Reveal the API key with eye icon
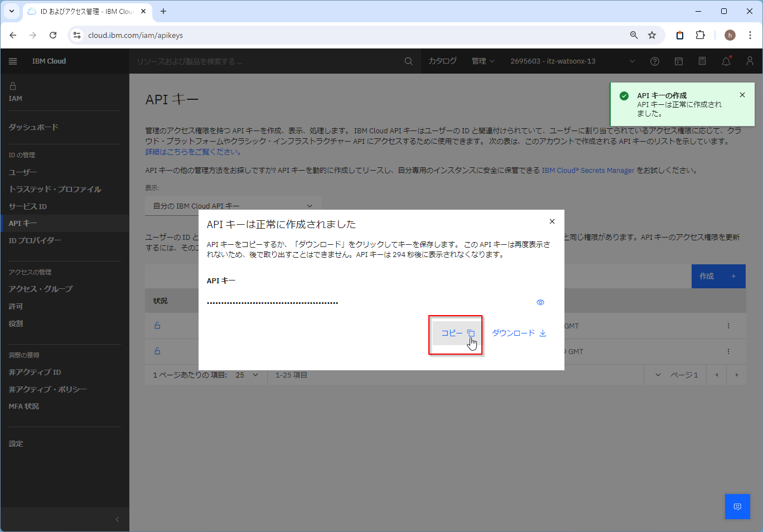The height and width of the screenshot is (532, 763). 540,302
